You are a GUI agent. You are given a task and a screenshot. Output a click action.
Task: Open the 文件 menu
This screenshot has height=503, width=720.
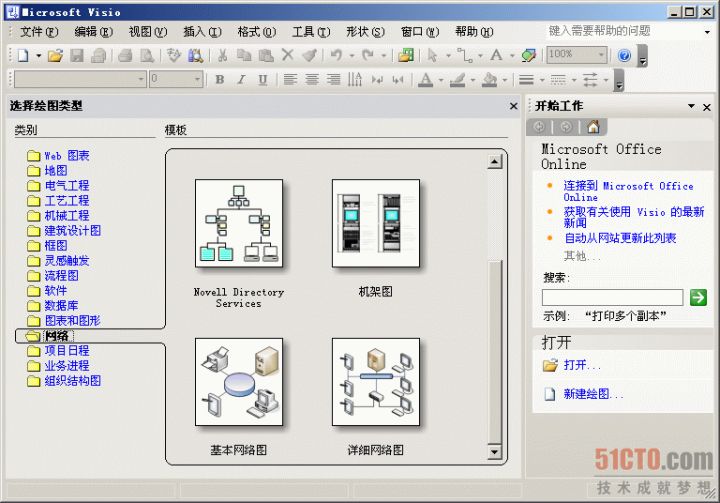pos(39,32)
